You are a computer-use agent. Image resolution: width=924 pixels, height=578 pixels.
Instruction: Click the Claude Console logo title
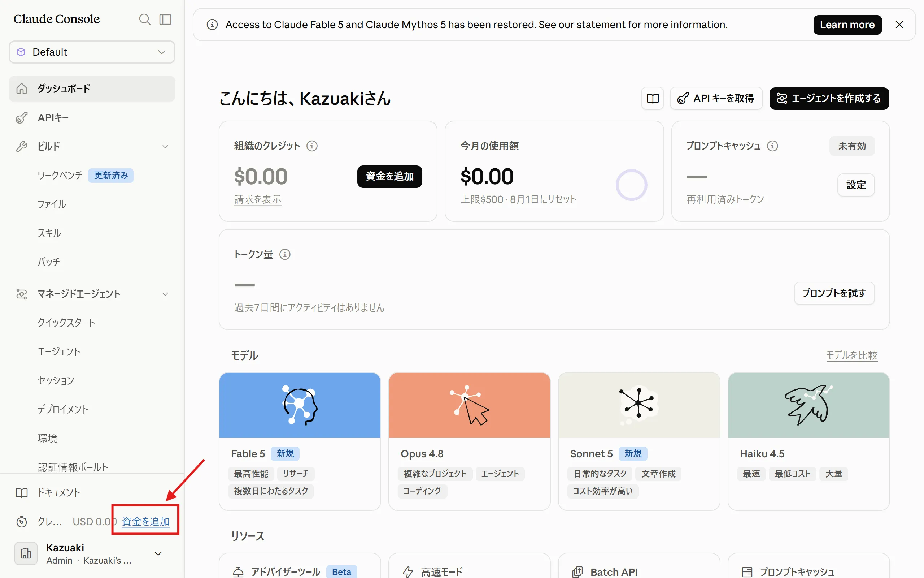click(57, 19)
